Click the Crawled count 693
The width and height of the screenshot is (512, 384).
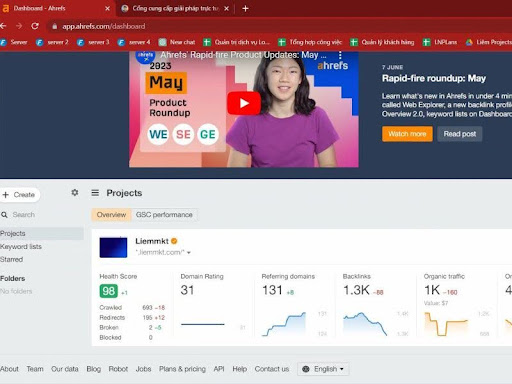coord(147,307)
